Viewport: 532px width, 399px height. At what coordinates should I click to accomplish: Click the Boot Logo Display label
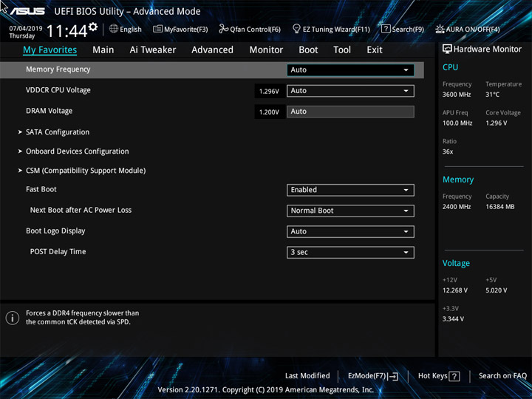click(x=55, y=231)
